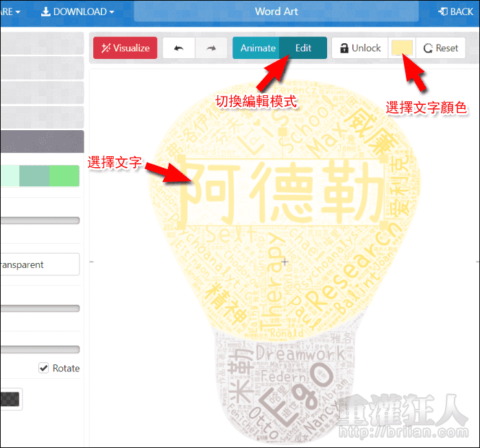The width and height of the screenshot is (480, 448).
Task: Open the DOWNLOAD dropdown menu
Action: (77, 12)
